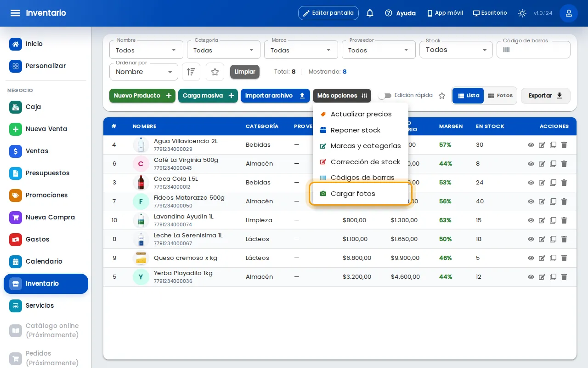This screenshot has width=588, height=368.
Task: Click the Exportar button
Action: 546,96
